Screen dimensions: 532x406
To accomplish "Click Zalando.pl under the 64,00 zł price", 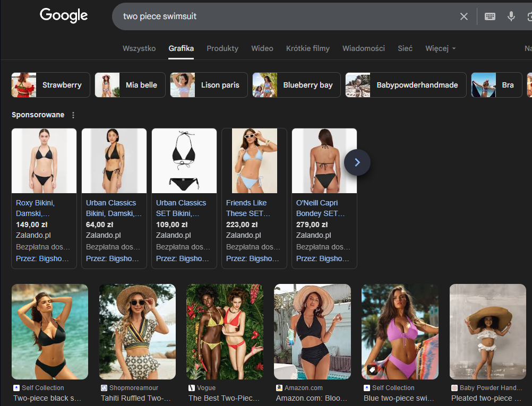I will 103,235.
